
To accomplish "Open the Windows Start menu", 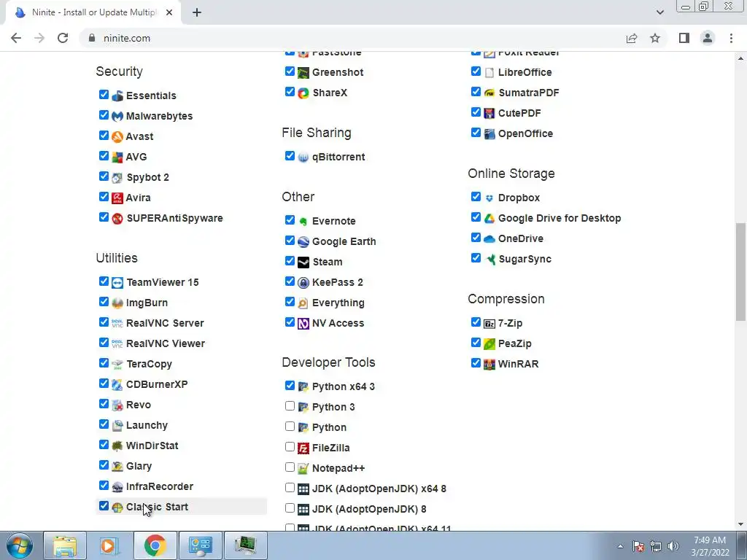I will click(x=20, y=545).
